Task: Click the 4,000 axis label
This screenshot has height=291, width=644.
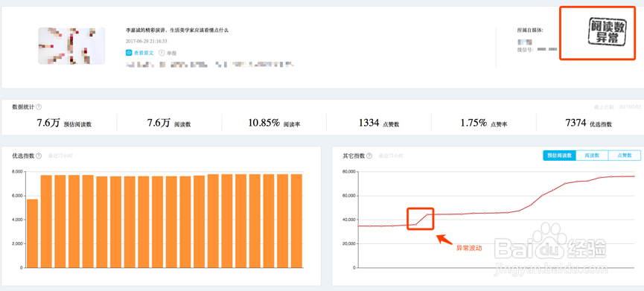Action: (17, 220)
